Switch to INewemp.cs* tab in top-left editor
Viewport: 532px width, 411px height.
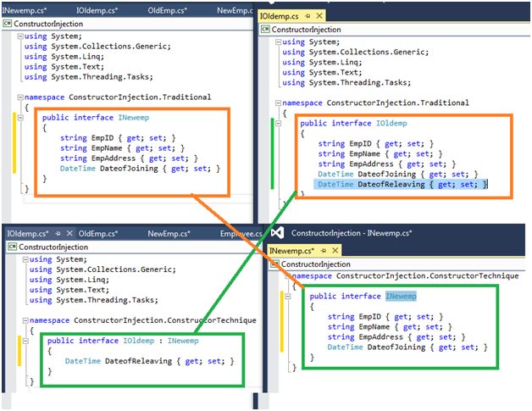click(24, 10)
